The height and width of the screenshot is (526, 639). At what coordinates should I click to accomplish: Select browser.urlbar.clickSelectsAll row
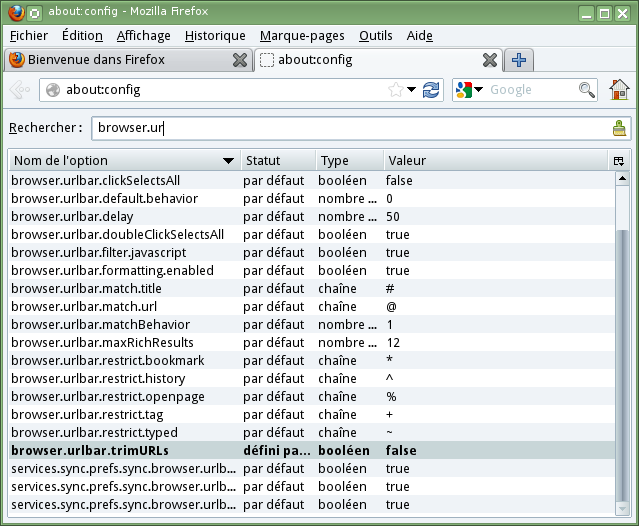312,180
